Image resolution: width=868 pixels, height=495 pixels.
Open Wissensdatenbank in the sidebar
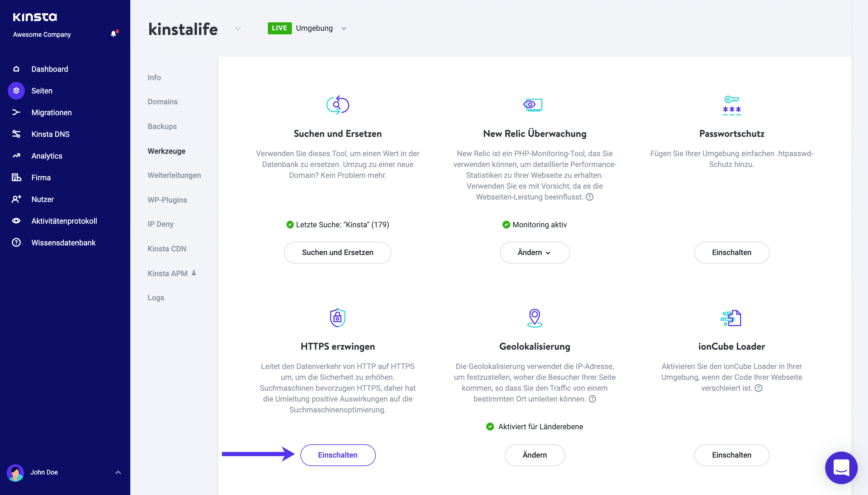click(x=64, y=243)
